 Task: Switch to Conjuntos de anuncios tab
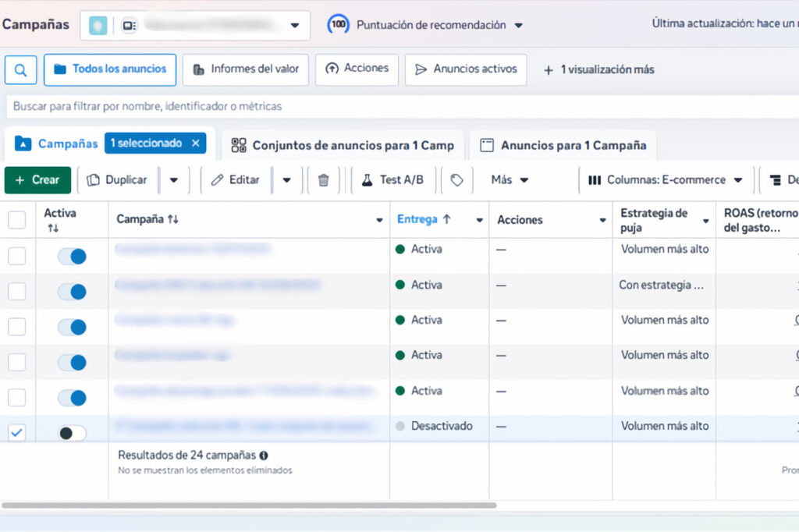343,145
